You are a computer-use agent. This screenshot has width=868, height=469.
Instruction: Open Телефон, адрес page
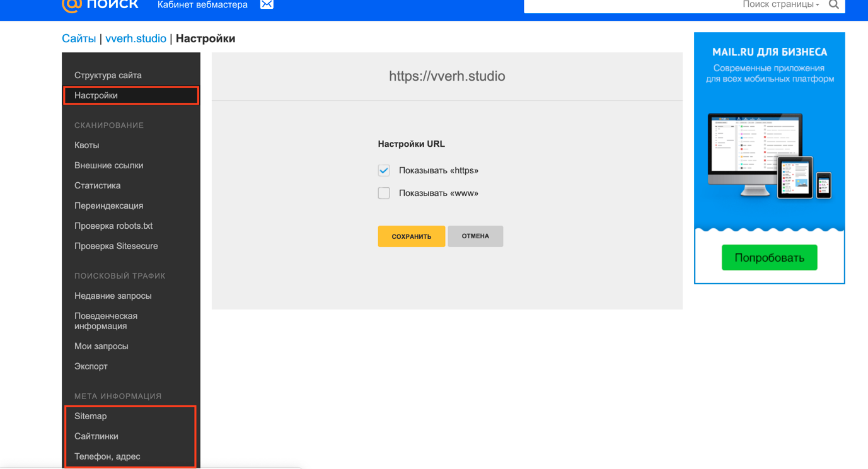(x=107, y=456)
